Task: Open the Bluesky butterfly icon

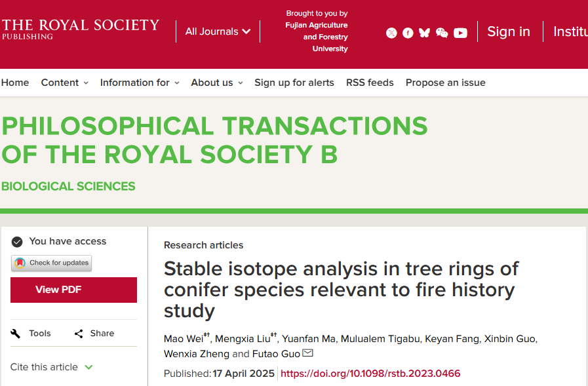Action: 425,33
